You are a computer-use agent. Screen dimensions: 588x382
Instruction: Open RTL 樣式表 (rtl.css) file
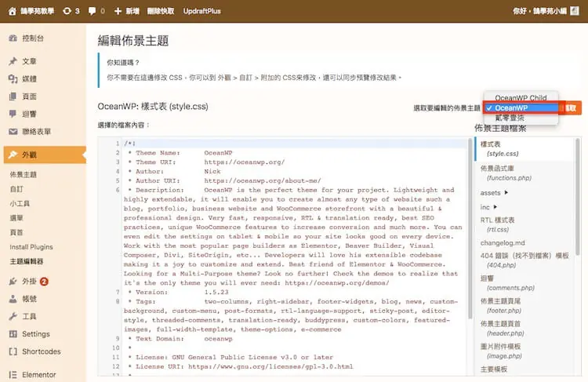(x=497, y=224)
